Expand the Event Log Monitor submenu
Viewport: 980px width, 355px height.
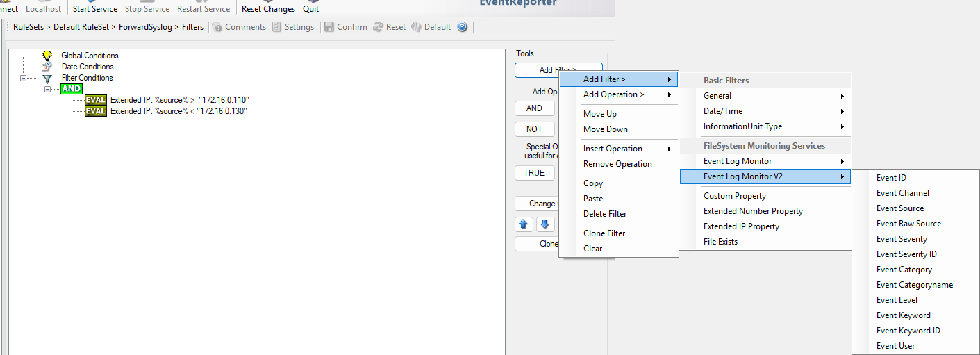765,161
